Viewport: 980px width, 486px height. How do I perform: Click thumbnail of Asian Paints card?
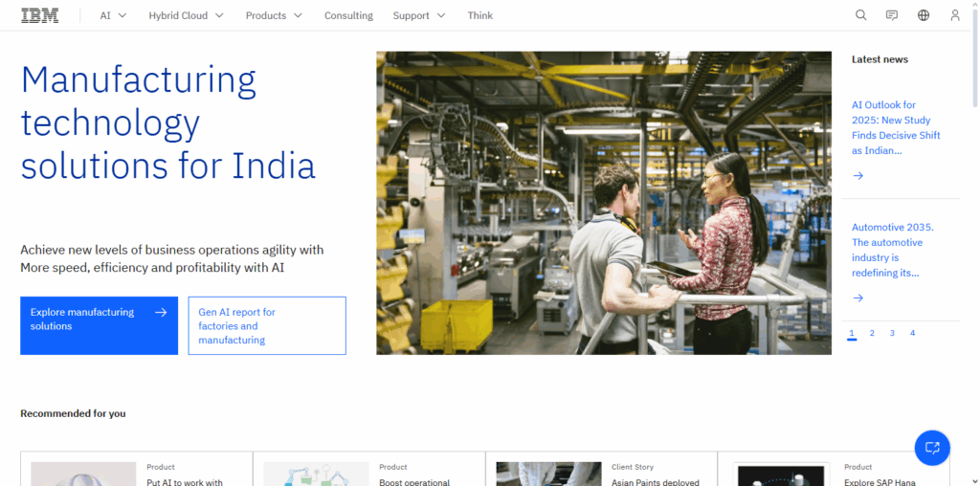(x=548, y=475)
